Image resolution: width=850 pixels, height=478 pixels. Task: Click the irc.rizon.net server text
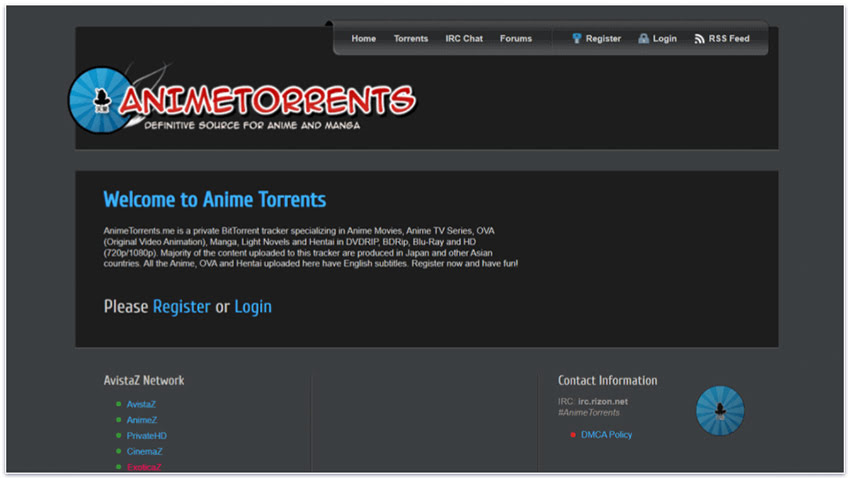(x=603, y=402)
